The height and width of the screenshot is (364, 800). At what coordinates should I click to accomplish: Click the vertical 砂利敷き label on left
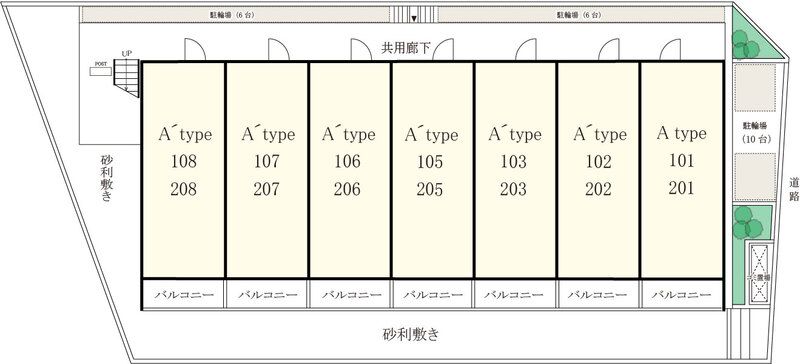107,178
